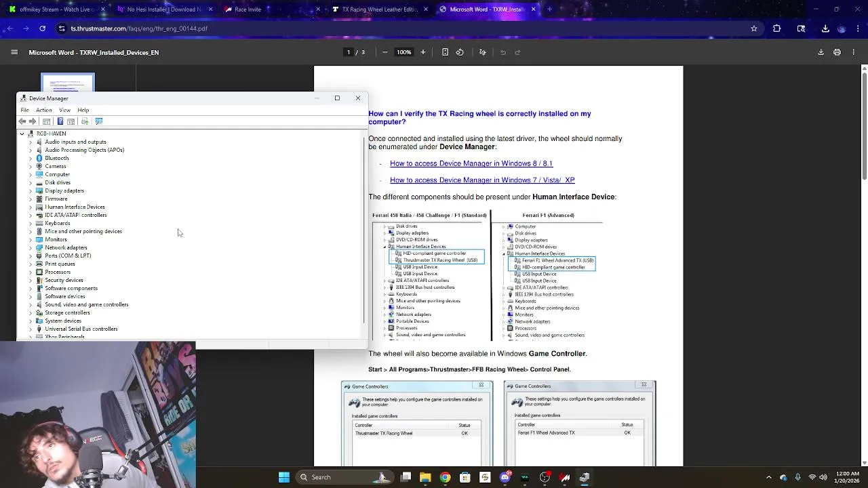Select Cameras in the device tree
The image size is (868, 488).
tap(56, 166)
